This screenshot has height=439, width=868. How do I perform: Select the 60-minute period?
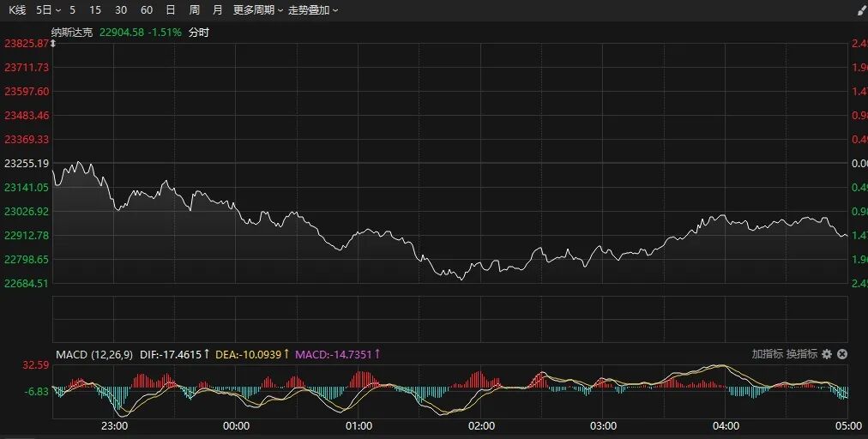click(147, 10)
